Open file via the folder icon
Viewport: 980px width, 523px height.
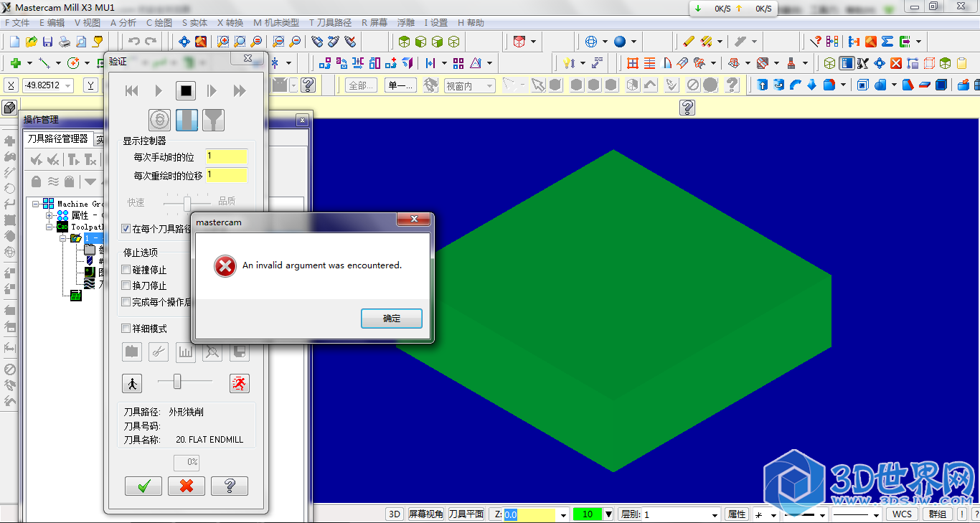pyautogui.click(x=31, y=42)
